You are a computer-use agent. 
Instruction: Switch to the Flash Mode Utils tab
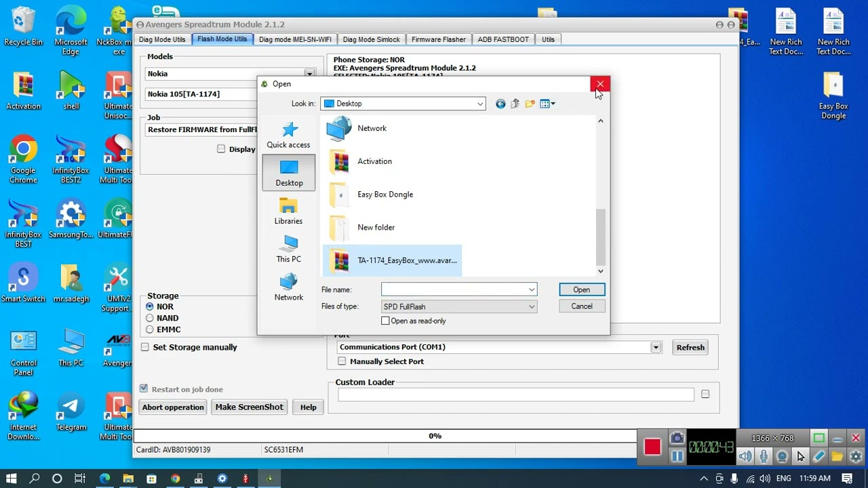(222, 39)
